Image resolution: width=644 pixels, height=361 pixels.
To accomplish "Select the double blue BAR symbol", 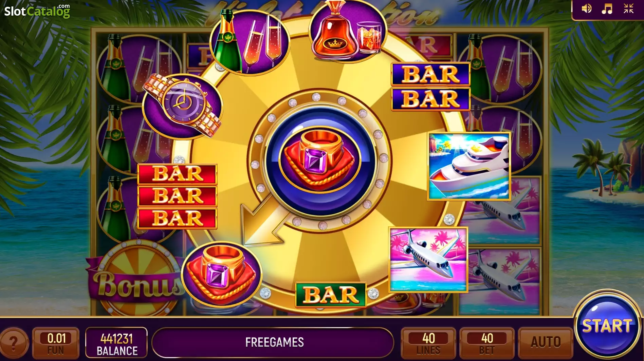I will pyautogui.click(x=430, y=87).
